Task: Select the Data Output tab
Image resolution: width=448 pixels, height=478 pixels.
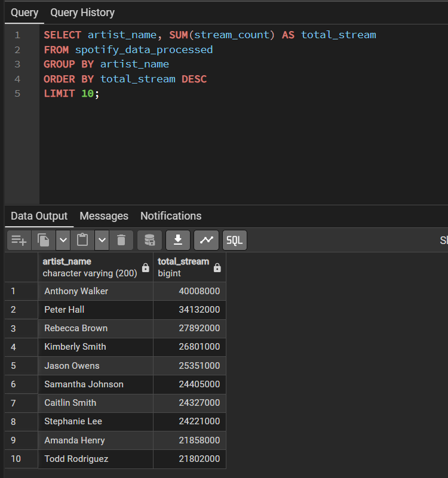Action: coord(39,216)
